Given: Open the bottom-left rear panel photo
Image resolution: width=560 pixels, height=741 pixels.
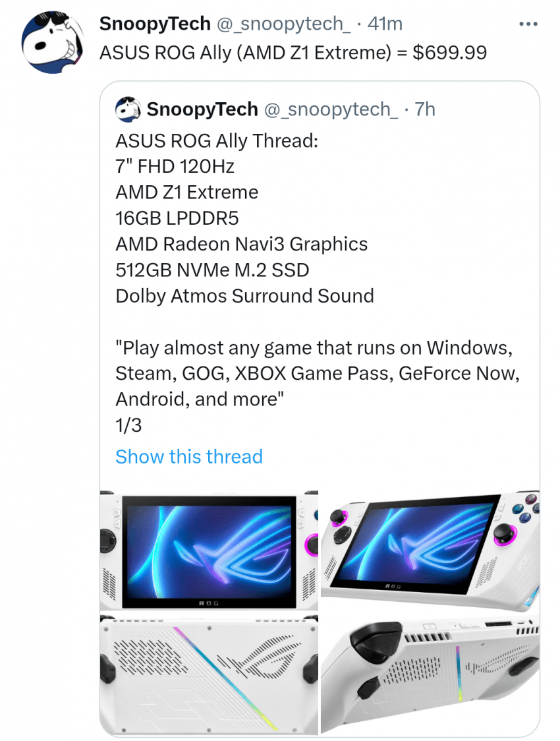Looking at the screenshot, I should click(208, 674).
